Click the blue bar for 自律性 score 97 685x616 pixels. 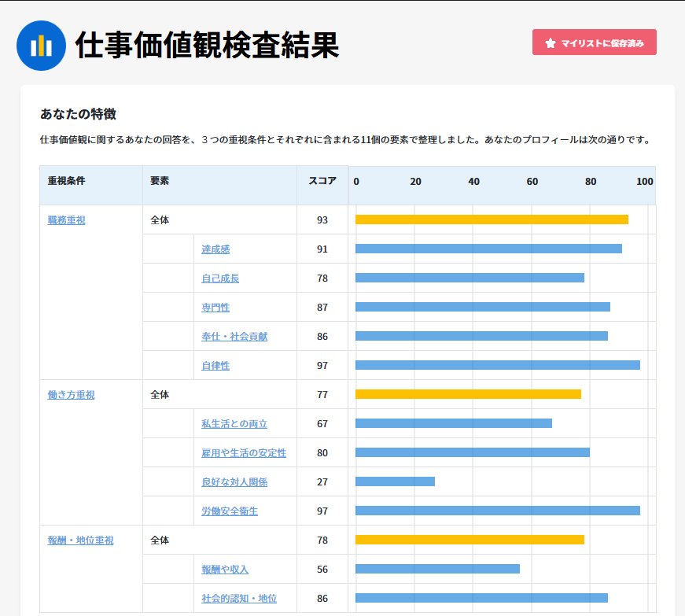498,365
